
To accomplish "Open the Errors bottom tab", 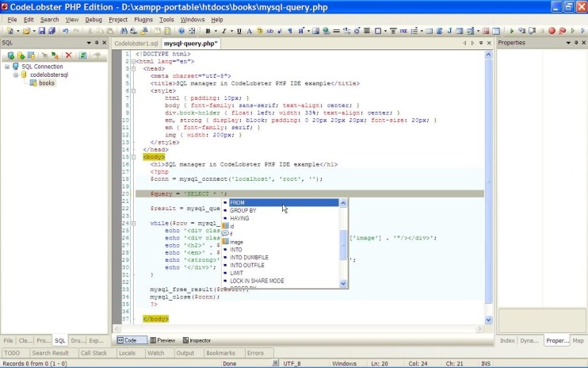I will (x=255, y=353).
